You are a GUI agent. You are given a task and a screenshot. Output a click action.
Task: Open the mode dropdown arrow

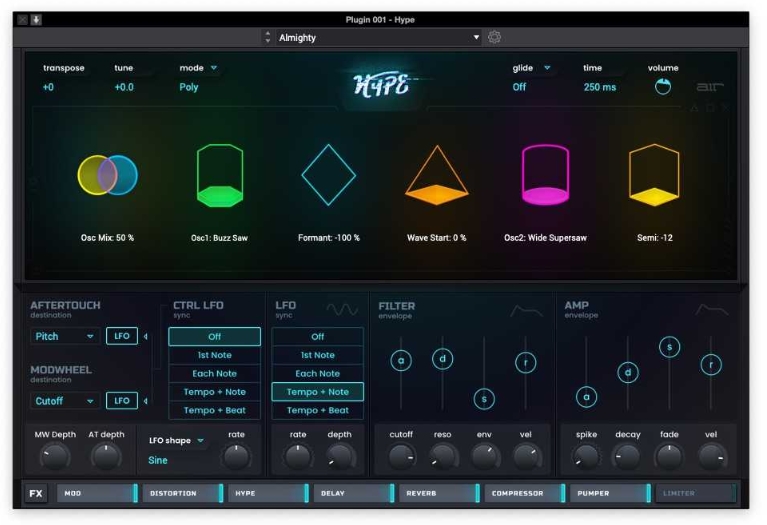(214, 68)
